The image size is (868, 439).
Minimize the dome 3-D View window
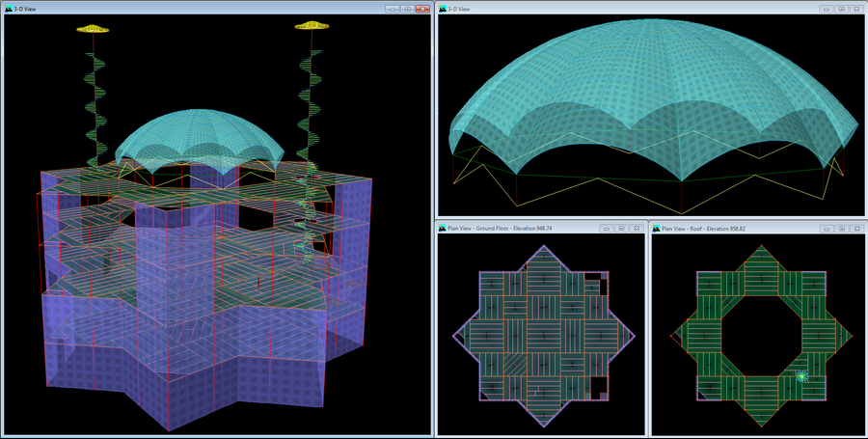[x=827, y=9]
